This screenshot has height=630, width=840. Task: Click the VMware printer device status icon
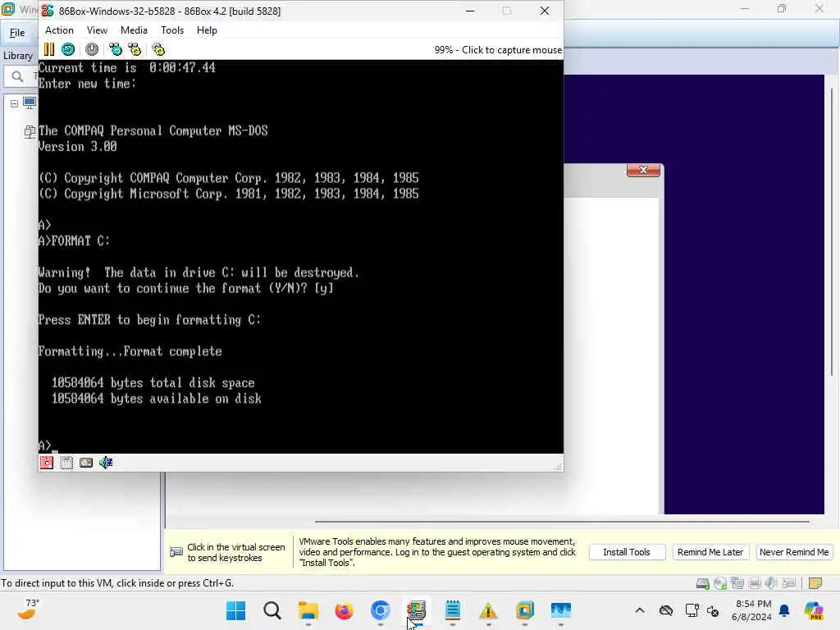point(755,583)
